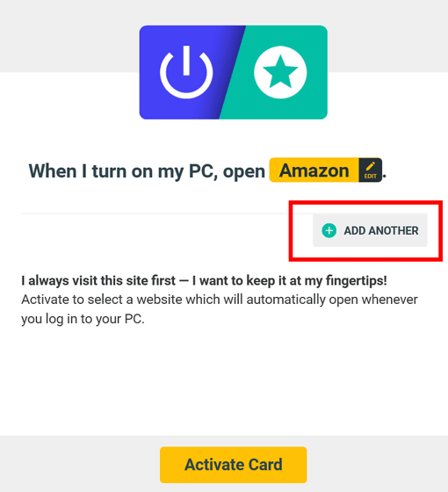Click the text "you log in to your PC"
448x492 pixels.
(x=83, y=319)
